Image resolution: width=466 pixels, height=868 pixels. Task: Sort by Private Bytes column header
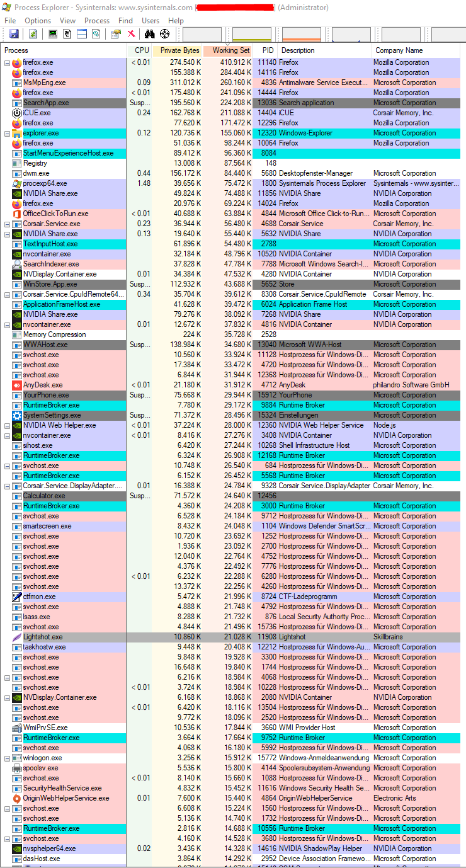point(178,50)
